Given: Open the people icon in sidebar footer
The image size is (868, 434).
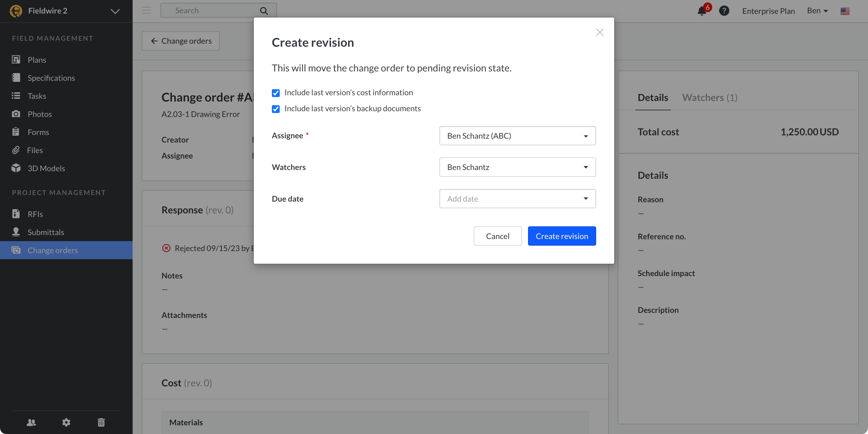Looking at the screenshot, I should point(31,422).
